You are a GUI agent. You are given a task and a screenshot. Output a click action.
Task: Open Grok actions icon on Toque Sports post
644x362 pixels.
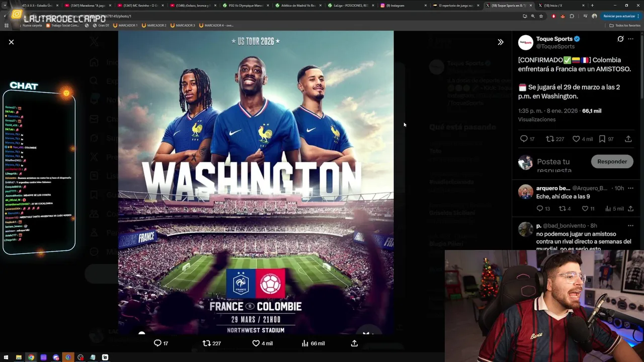(620, 39)
